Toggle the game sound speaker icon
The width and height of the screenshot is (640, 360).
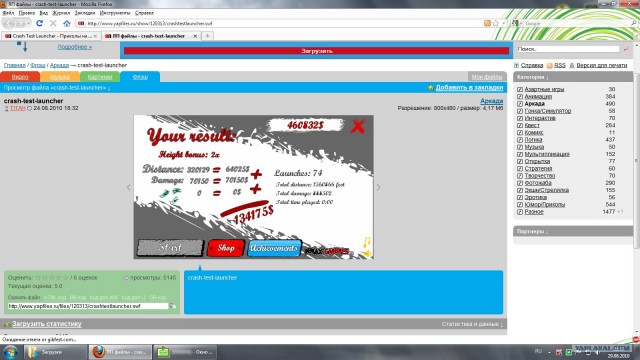(367, 254)
